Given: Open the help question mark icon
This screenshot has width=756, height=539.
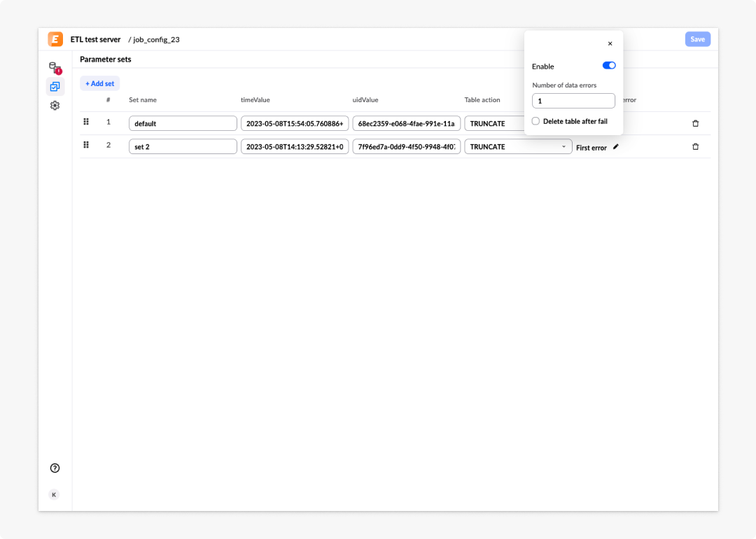Looking at the screenshot, I should [x=55, y=468].
